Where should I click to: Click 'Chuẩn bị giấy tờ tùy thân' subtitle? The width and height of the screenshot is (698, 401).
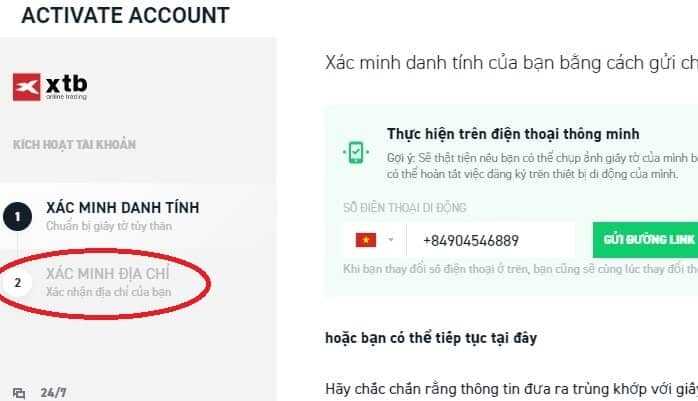click(x=109, y=226)
